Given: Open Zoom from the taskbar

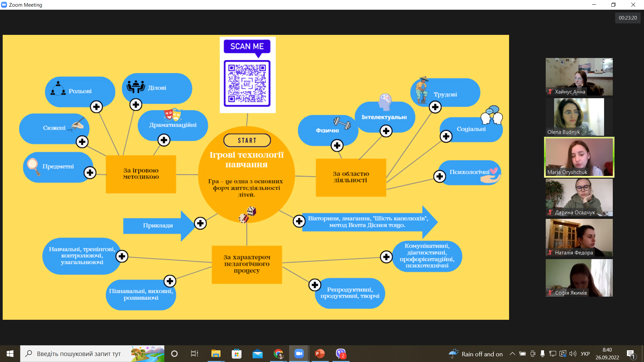Looking at the screenshot, I should (299, 354).
